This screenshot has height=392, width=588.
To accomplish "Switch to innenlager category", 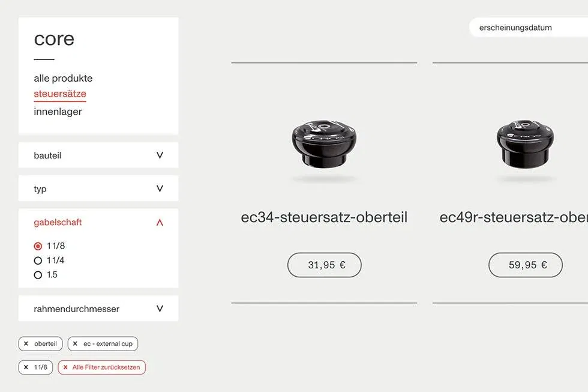I will click(58, 112).
